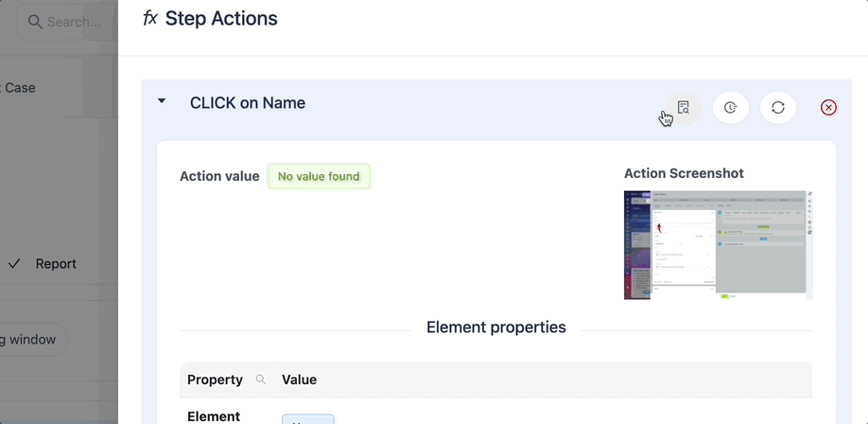Click the magnifier icon beside Property header
Viewport: 868px width, 424px height.
[x=260, y=380]
